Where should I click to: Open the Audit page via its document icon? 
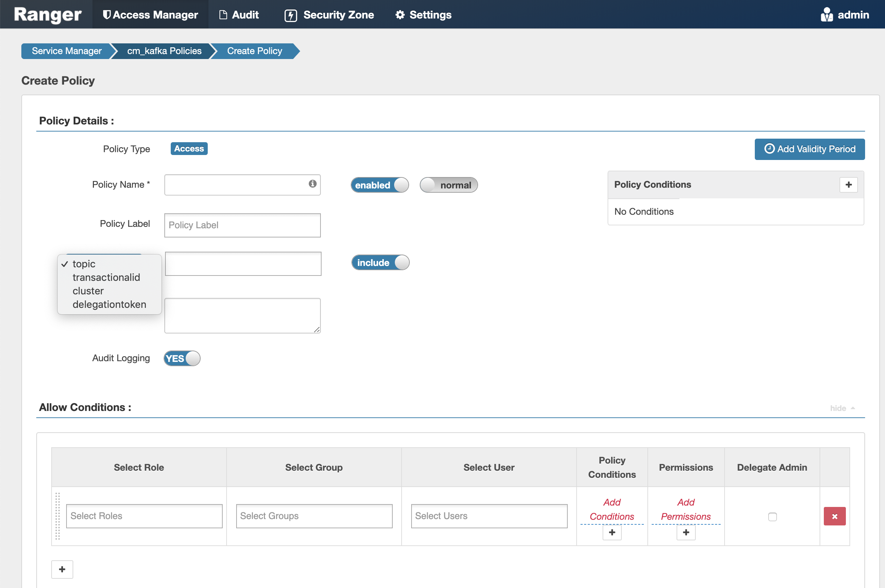(x=223, y=14)
